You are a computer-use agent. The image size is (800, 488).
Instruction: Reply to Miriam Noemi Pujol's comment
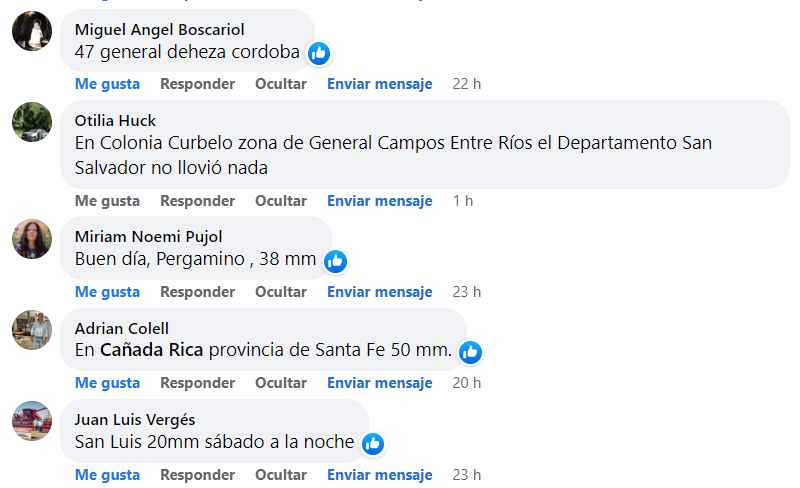(x=197, y=292)
